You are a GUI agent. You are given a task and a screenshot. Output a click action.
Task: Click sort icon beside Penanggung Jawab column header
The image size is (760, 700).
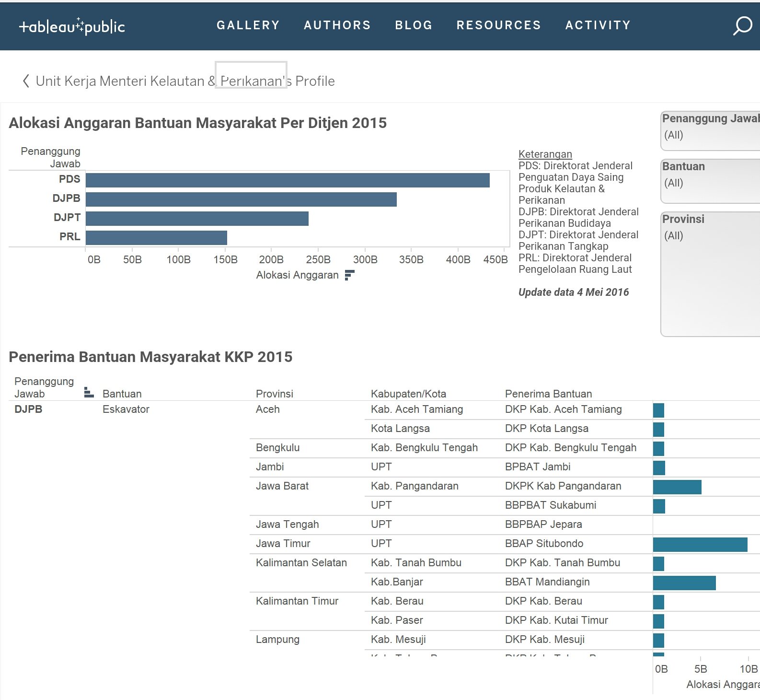pyautogui.click(x=89, y=393)
